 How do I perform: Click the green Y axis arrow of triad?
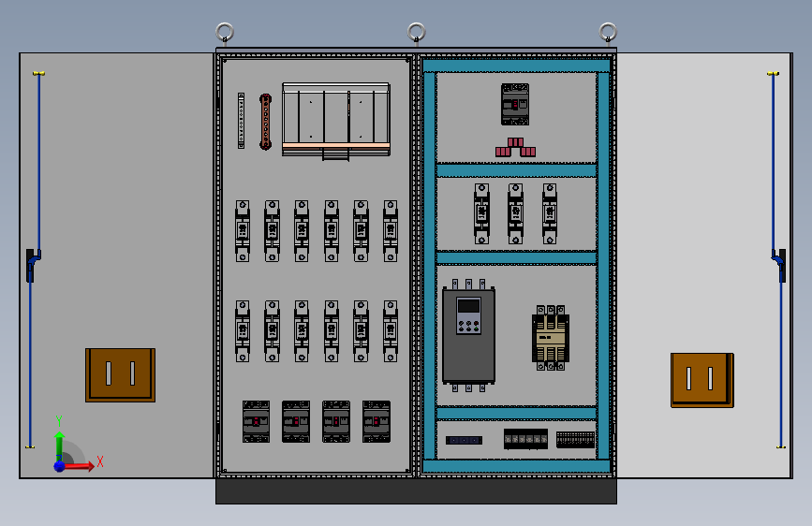[60, 446]
